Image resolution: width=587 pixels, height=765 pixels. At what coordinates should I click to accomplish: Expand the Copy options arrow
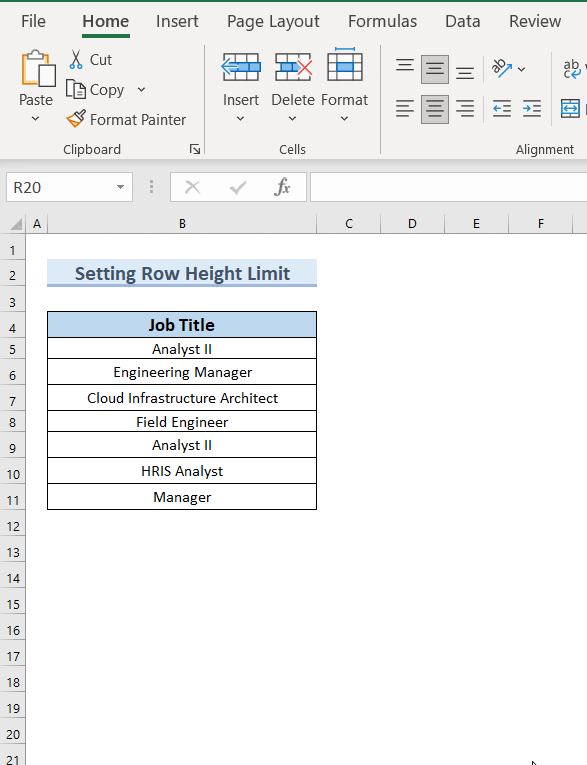click(x=141, y=90)
